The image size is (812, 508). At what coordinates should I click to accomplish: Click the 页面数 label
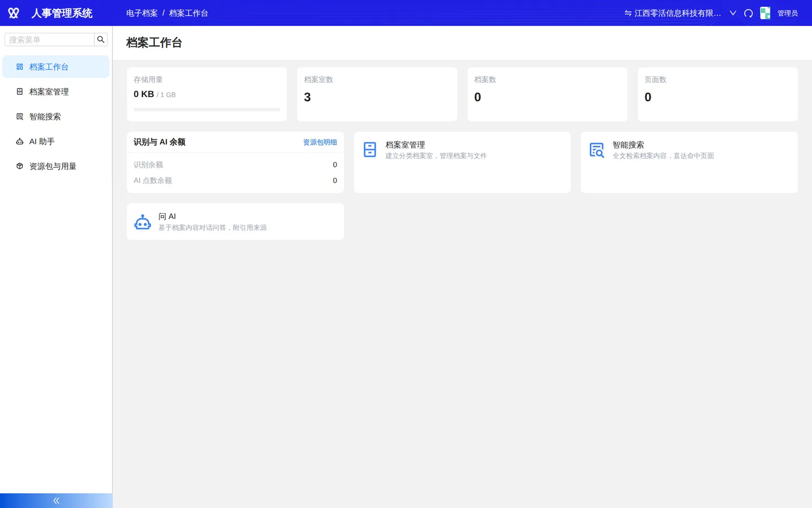click(655, 80)
